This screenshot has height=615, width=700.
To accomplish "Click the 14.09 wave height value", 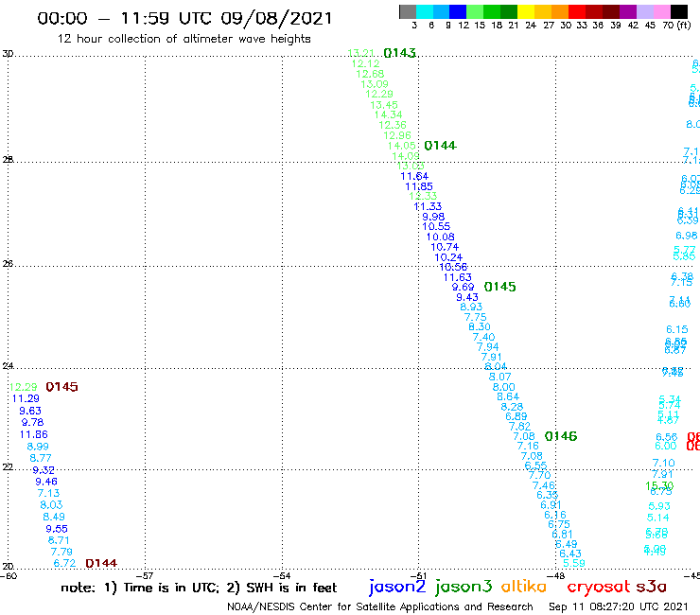I will [406, 156].
